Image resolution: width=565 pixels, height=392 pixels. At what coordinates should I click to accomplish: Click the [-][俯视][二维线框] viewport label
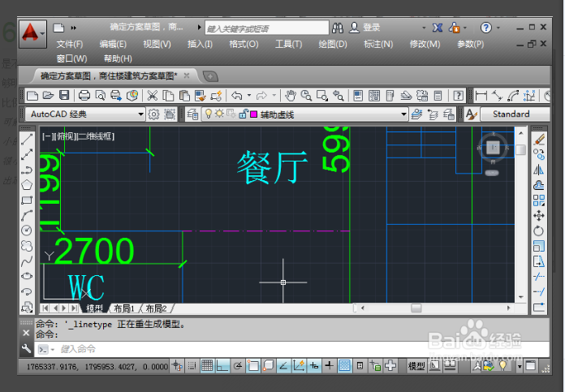tap(79, 136)
